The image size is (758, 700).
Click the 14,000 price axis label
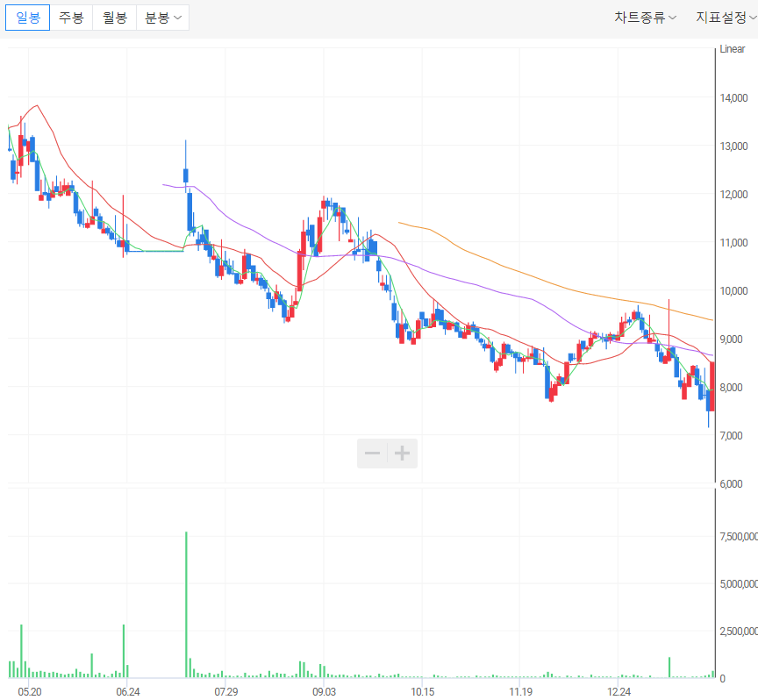733,97
